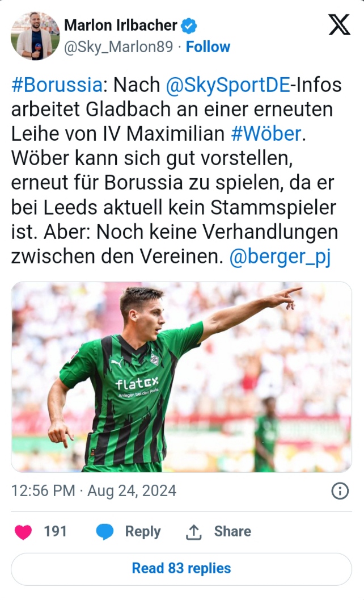Click the blue reply speech bubble icon
The image size is (364, 600).
click(x=104, y=531)
